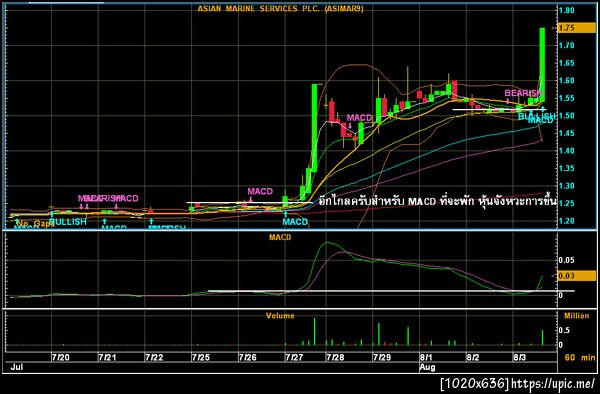This screenshot has height=394, width=600.
Task: Select the 7/20 date marker
Action: 60,358
